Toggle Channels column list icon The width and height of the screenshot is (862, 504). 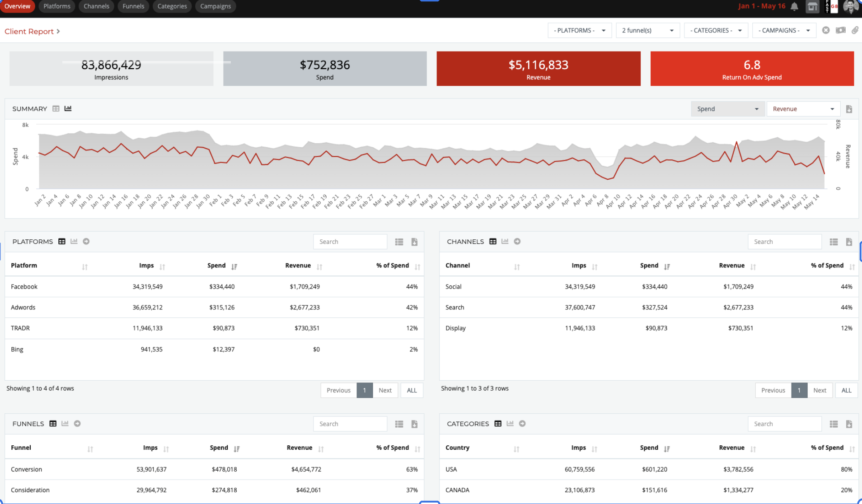tap(834, 242)
